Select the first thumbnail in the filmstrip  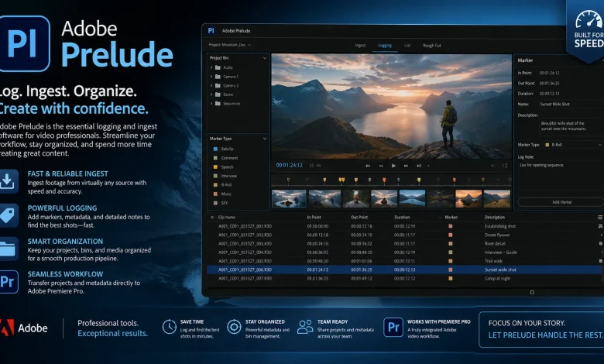[x=289, y=199]
